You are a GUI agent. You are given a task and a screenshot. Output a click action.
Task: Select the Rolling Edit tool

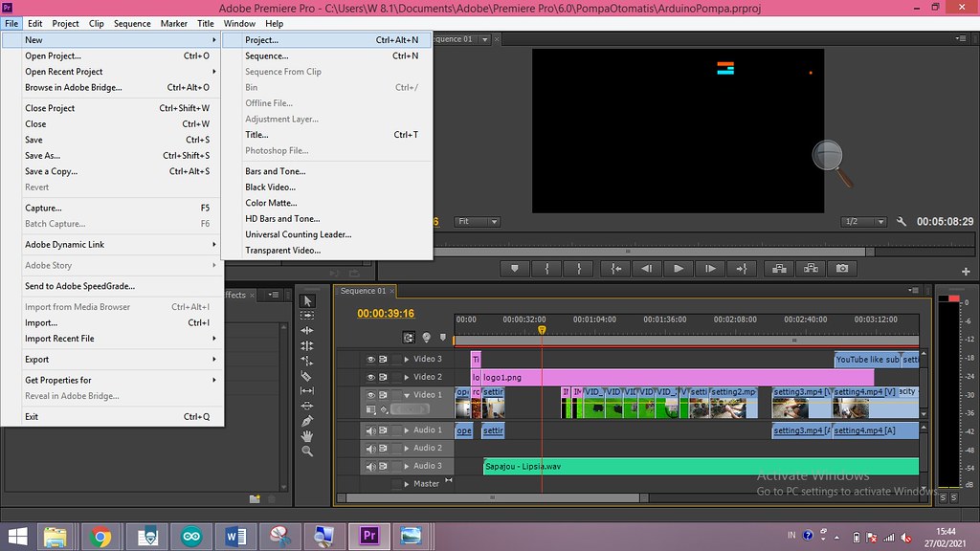(307, 345)
